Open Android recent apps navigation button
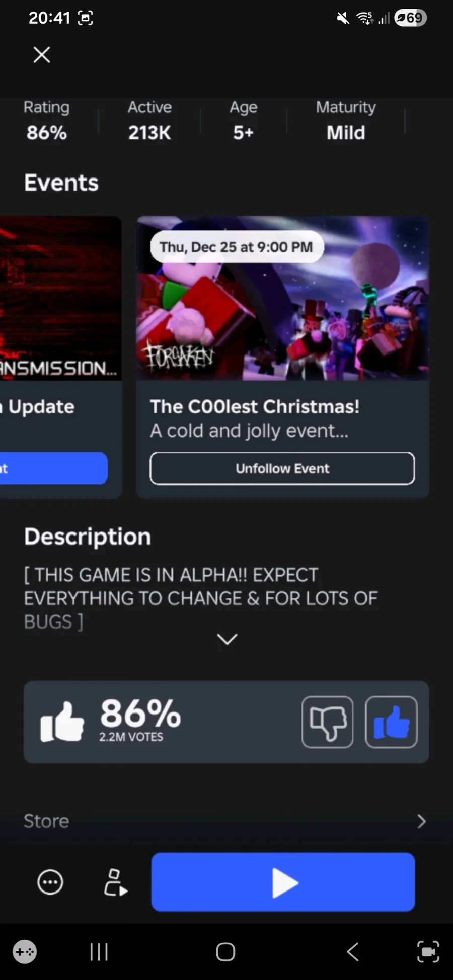Screen dimensions: 453x980 click(99, 952)
